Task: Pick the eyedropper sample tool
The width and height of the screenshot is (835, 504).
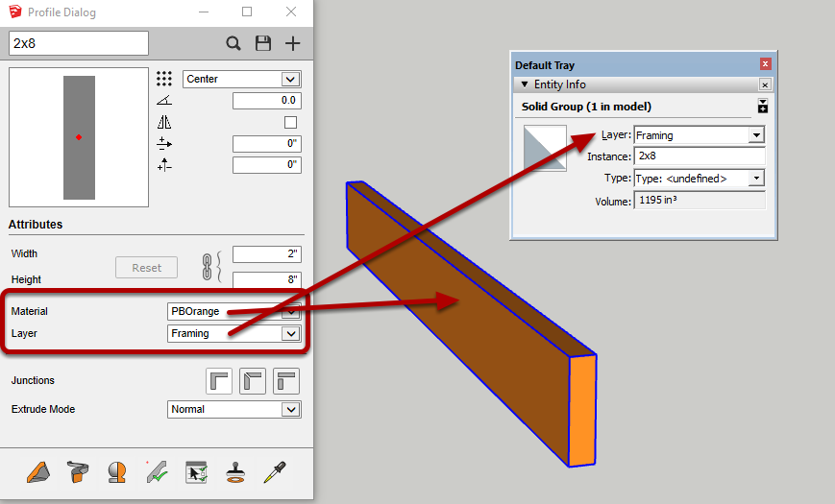Action: pyautogui.click(x=275, y=472)
